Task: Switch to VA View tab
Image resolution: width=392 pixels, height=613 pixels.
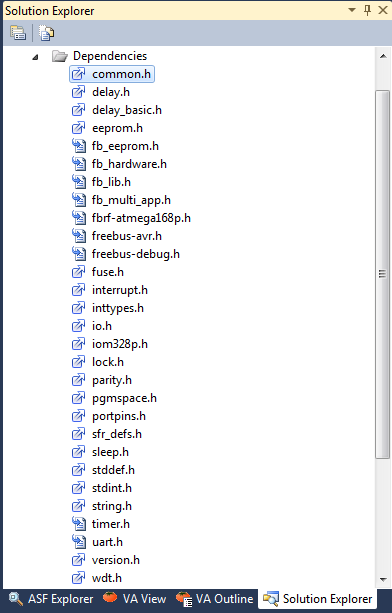Action: click(x=134, y=599)
